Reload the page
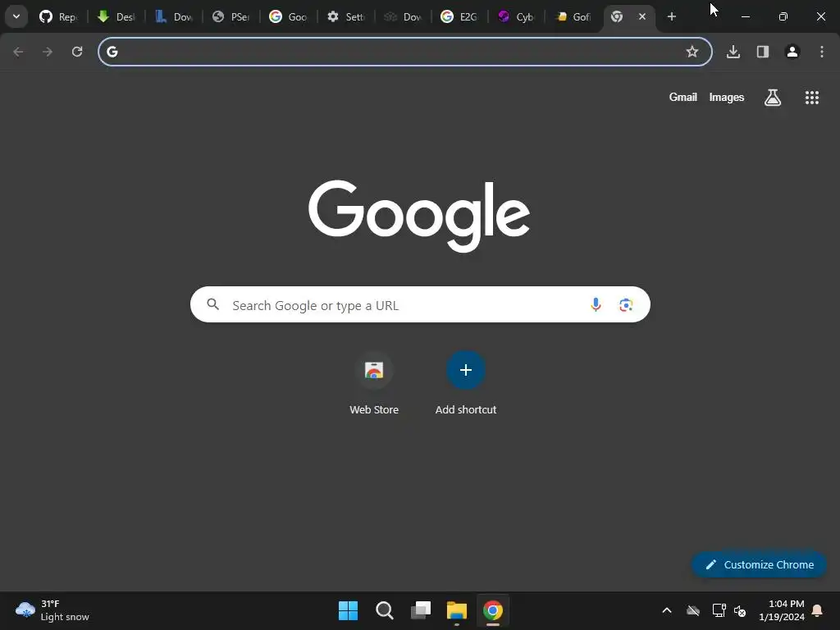 click(77, 52)
